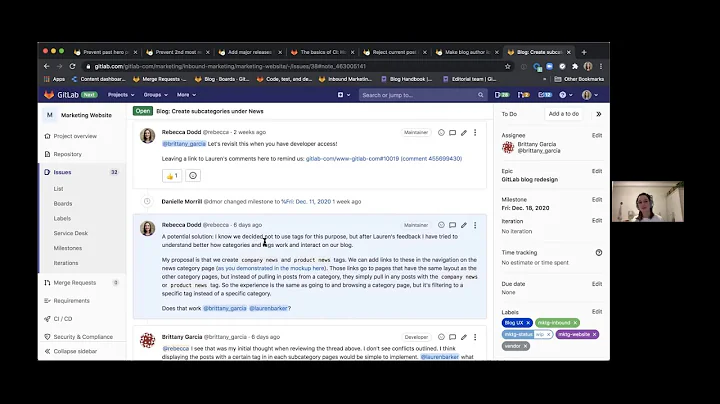Open more actions on Rebecca's 2 weeks ago comment
Screen dimensions: 720x404
click(x=475, y=133)
